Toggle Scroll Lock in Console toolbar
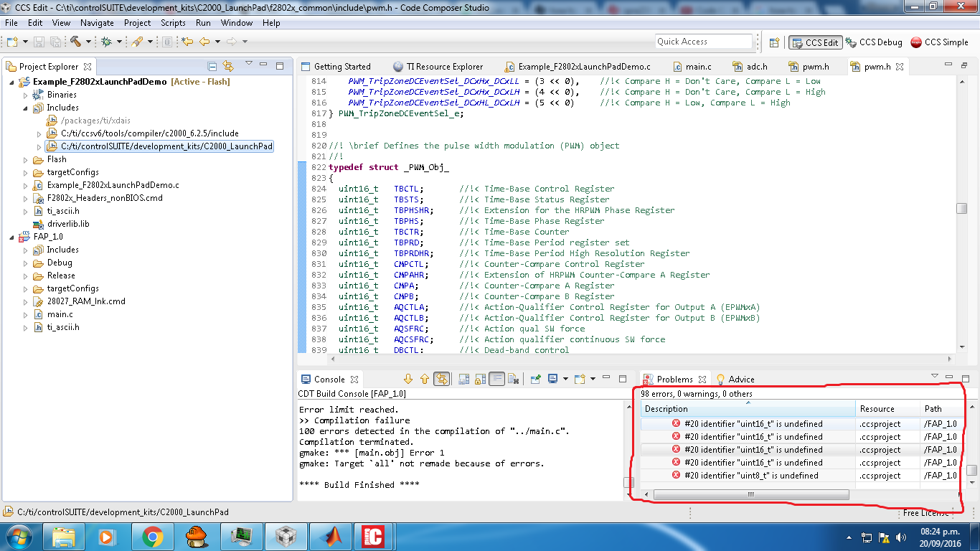980x551 pixels. [x=480, y=380]
